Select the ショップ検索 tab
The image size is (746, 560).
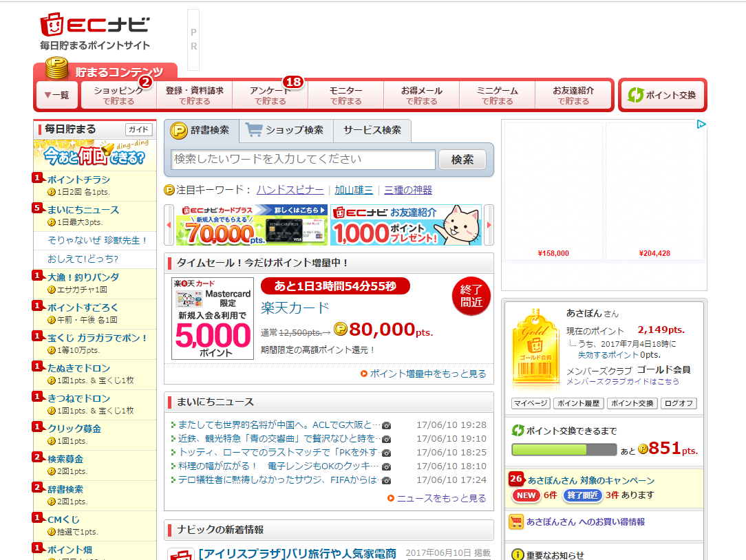(x=286, y=130)
